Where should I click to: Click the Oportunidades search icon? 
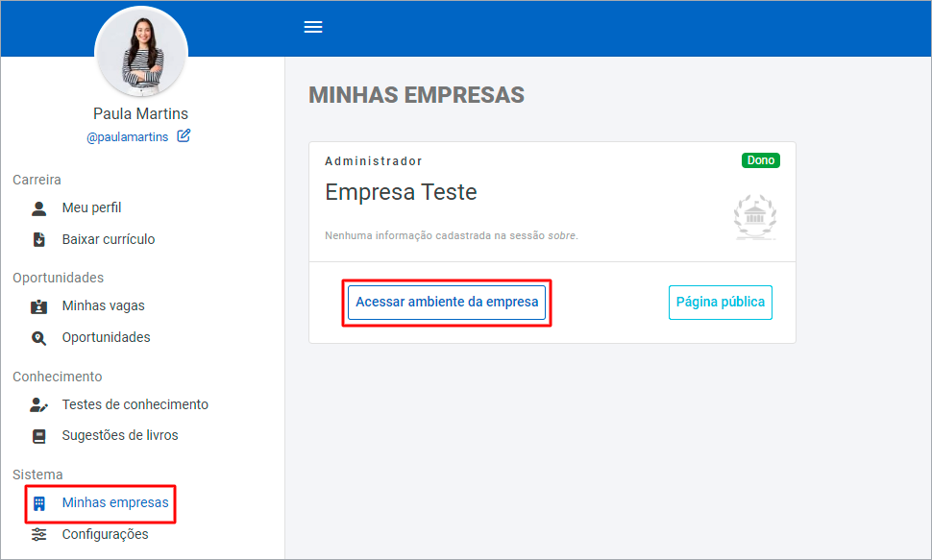coord(38,338)
